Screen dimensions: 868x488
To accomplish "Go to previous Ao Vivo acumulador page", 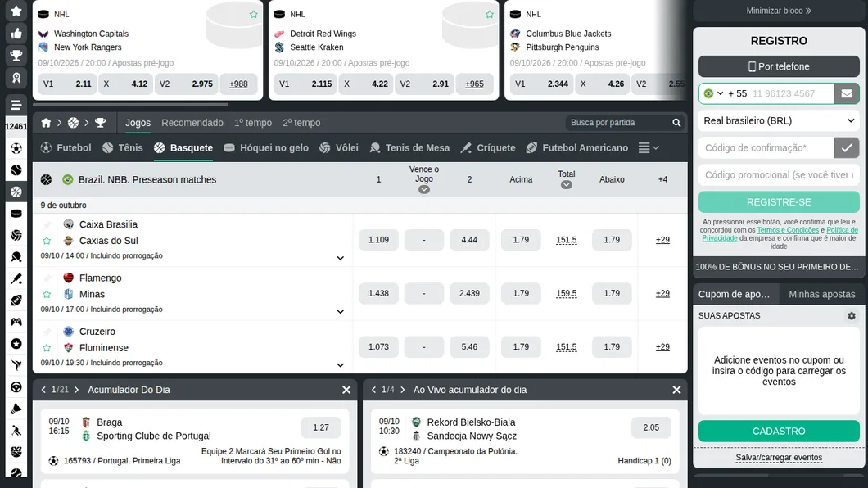I will [x=373, y=390].
